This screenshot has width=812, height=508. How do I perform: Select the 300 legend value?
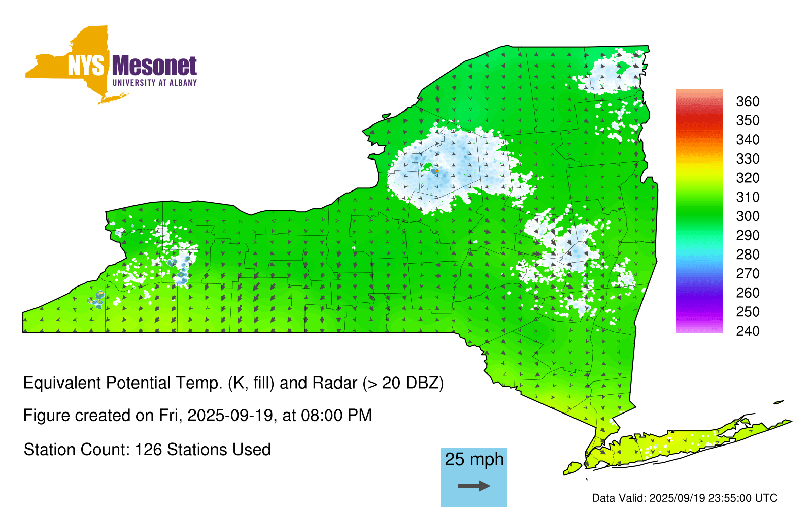tap(748, 216)
